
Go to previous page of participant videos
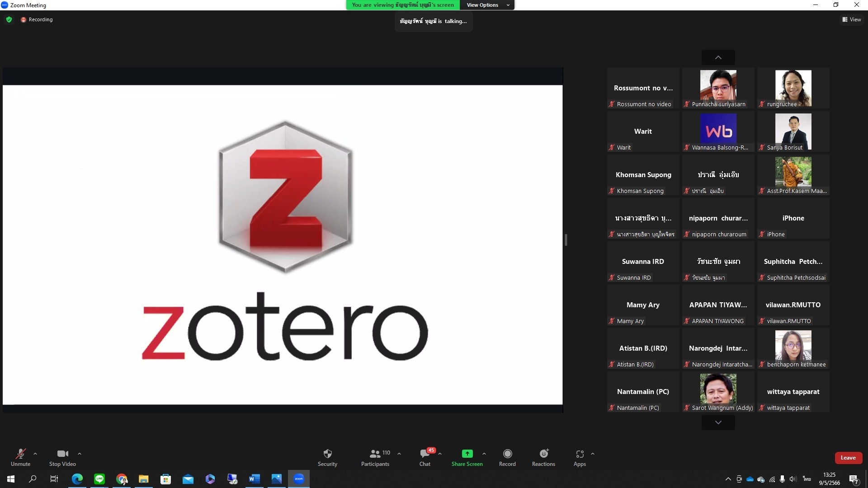point(718,57)
